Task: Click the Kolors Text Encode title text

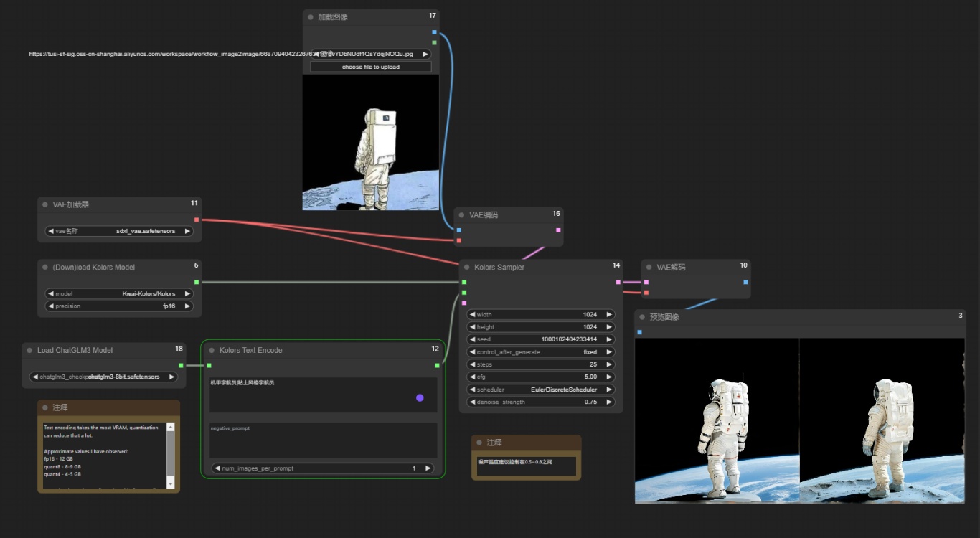Action: [250, 350]
